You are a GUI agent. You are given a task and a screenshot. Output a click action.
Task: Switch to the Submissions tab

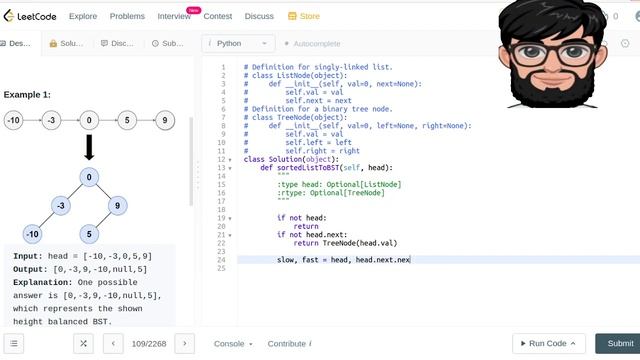168,43
